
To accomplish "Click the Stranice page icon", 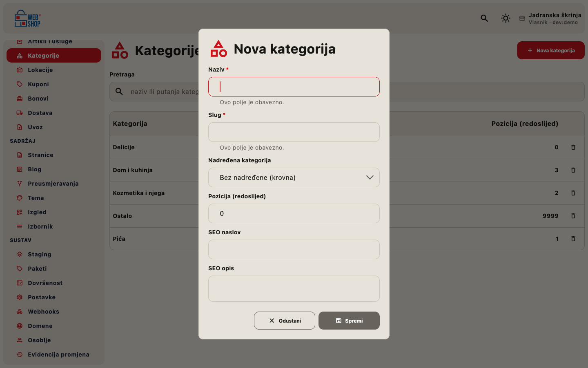I will tap(20, 155).
